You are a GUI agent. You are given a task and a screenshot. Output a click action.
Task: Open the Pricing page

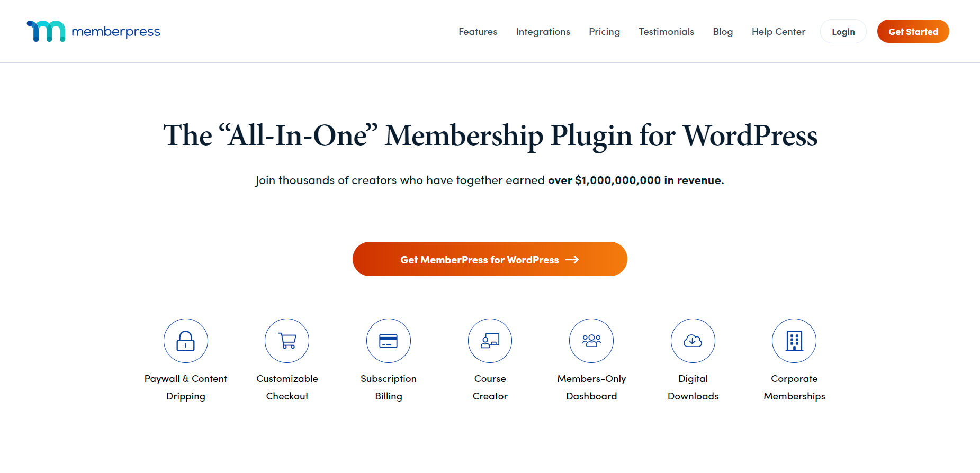pos(604,32)
